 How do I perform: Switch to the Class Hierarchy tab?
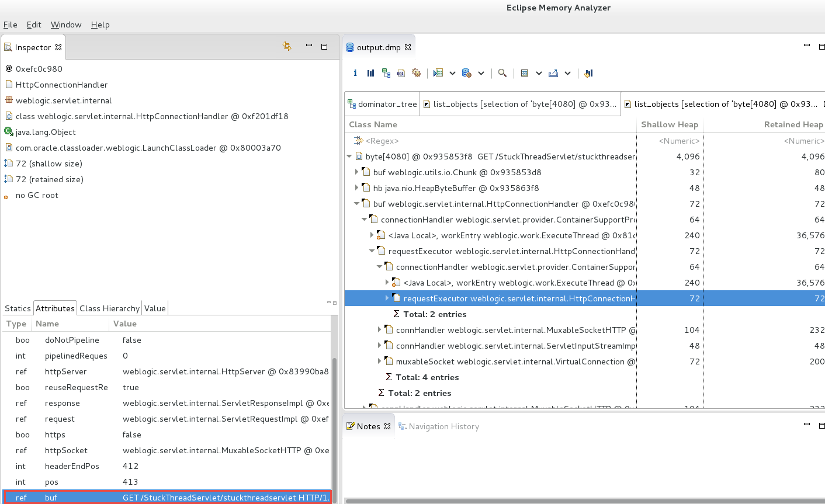coord(109,308)
